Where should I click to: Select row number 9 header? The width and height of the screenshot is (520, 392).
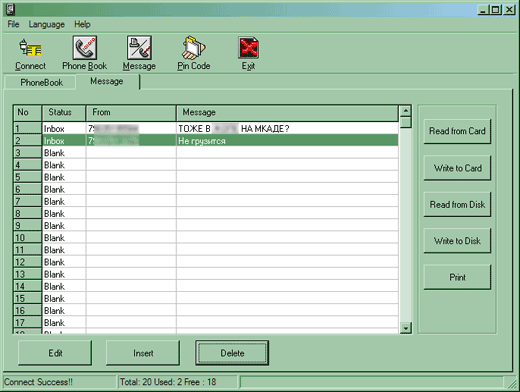click(27, 226)
